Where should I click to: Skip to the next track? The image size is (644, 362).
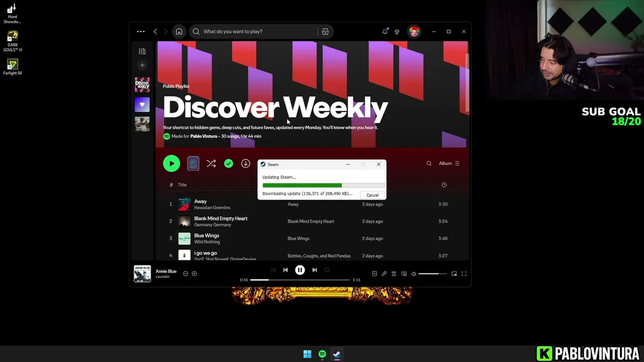pos(314,270)
